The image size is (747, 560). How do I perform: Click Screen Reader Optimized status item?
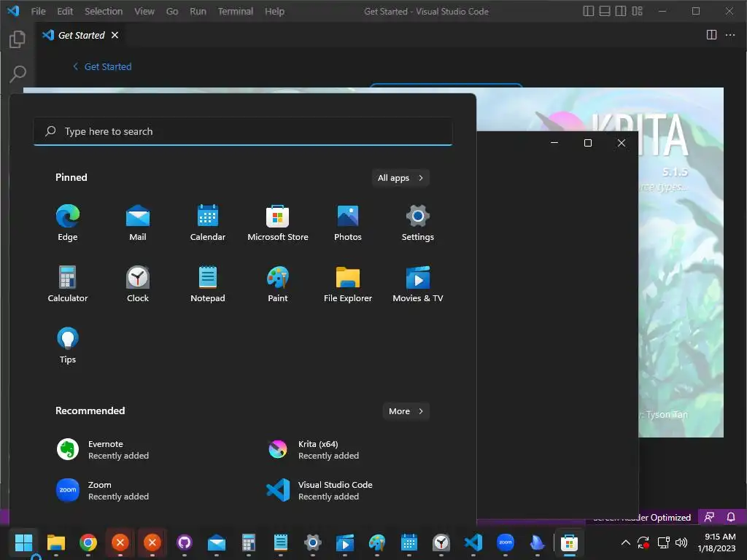point(642,518)
